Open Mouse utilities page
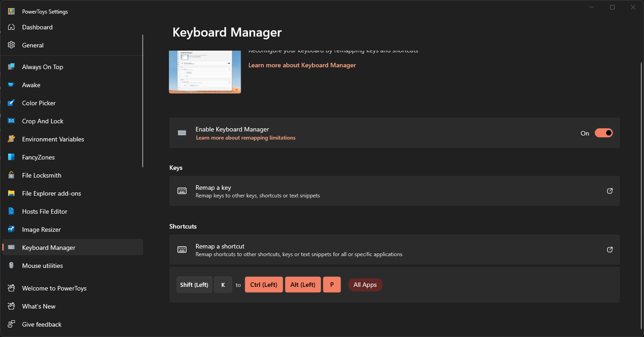 coord(73,266)
